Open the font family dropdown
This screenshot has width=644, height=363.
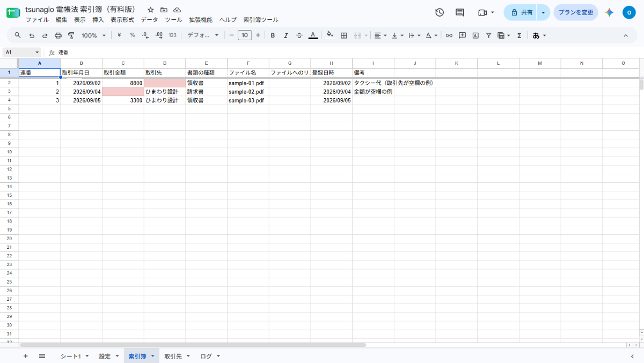pos(203,35)
